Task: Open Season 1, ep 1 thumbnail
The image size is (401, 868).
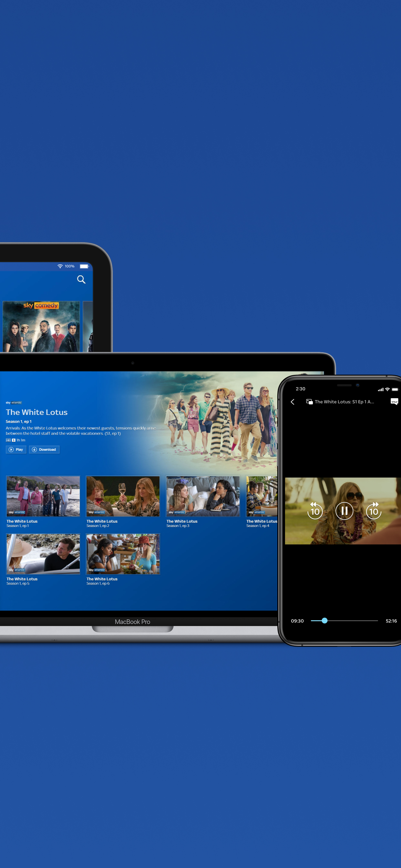Action: 43,496
